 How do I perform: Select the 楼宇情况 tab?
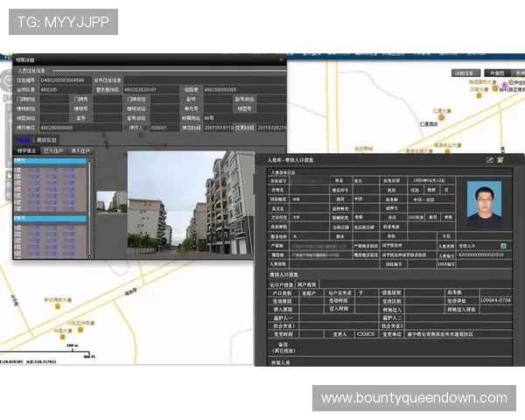click(x=27, y=151)
